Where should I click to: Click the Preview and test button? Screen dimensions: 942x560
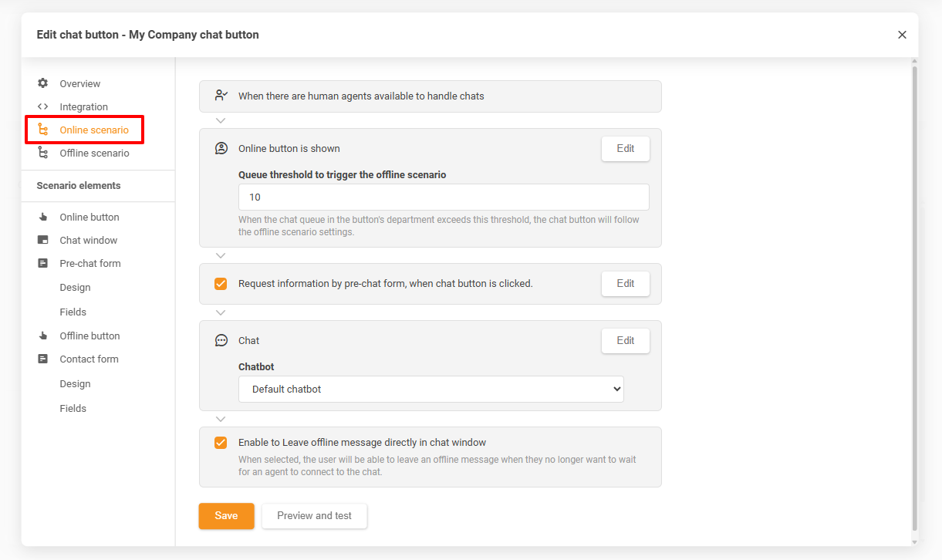click(x=314, y=516)
